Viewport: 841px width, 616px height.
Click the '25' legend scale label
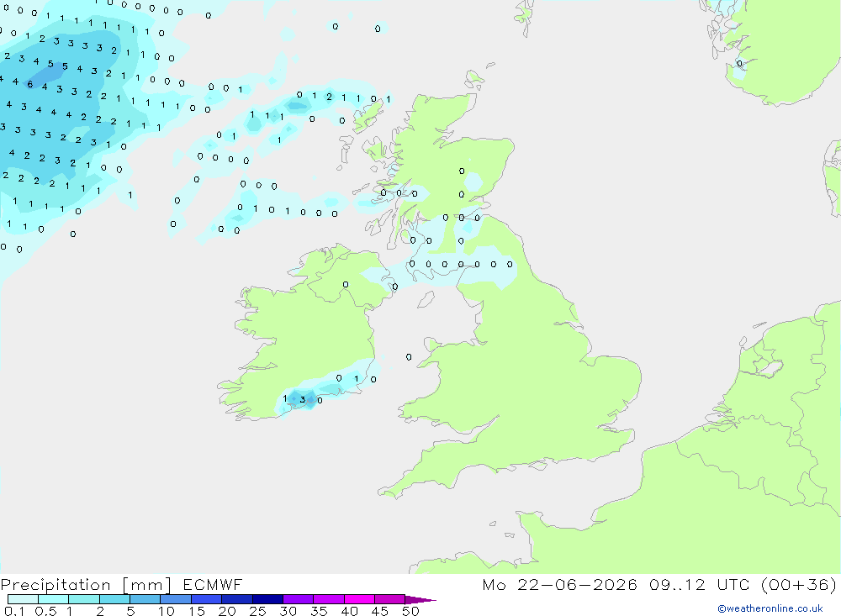point(257,611)
